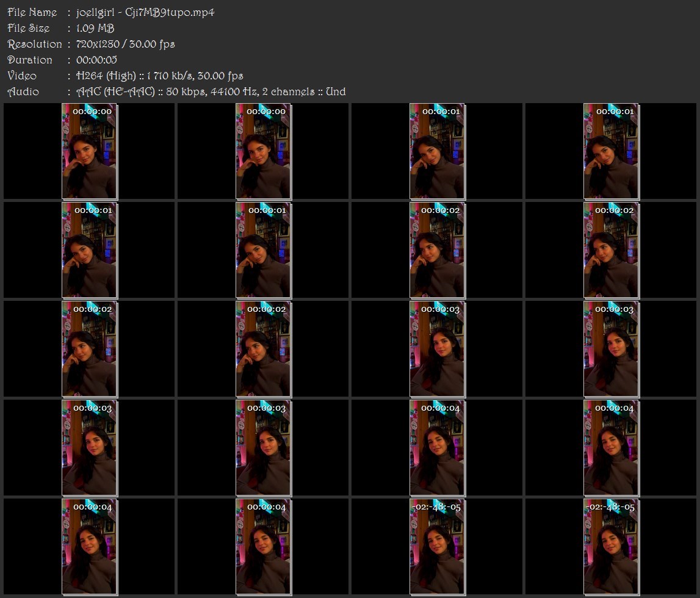
Task: Select the file name 'joellgirl - Cji7MB9tupo.mp4'
Action: pos(145,12)
